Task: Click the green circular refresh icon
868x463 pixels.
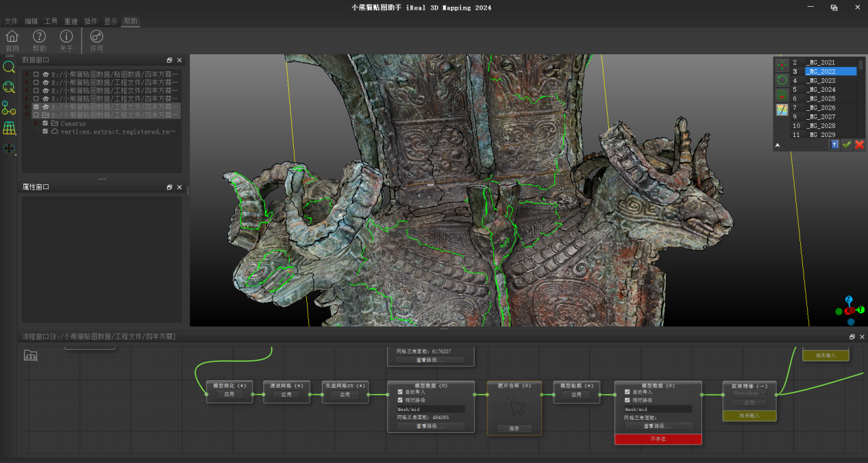Action: click(x=782, y=80)
